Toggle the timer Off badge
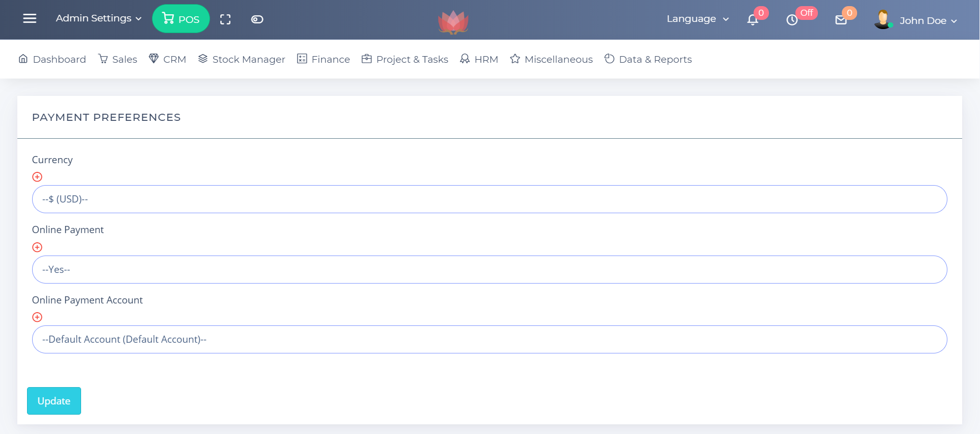 coord(807,13)
